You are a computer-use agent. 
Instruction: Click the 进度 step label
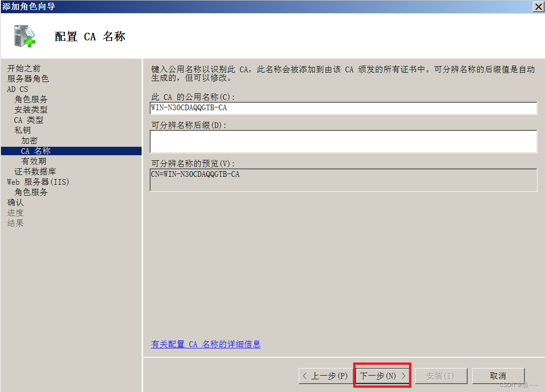point(15,213)
